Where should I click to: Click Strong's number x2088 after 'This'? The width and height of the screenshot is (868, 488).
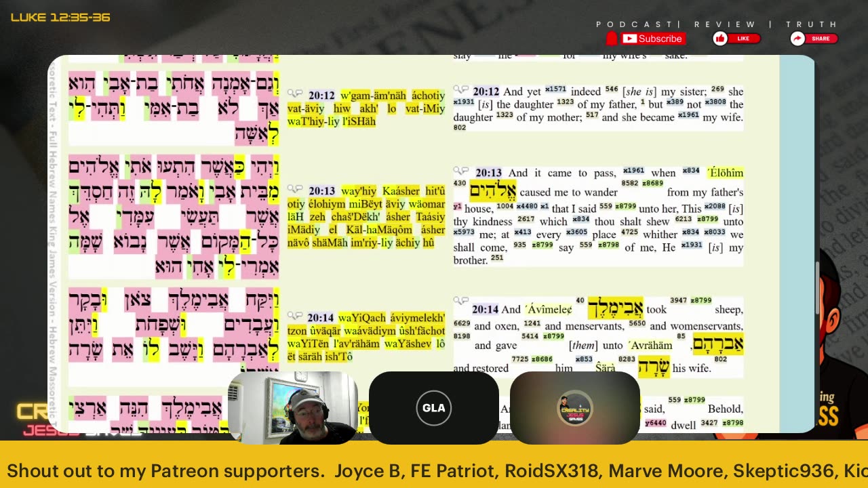click(715, 206)
